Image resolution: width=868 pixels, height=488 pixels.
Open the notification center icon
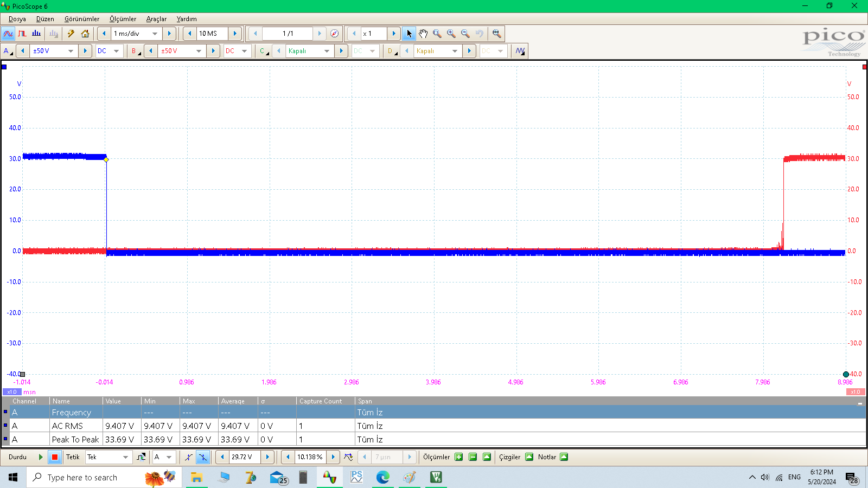point(852,478)
